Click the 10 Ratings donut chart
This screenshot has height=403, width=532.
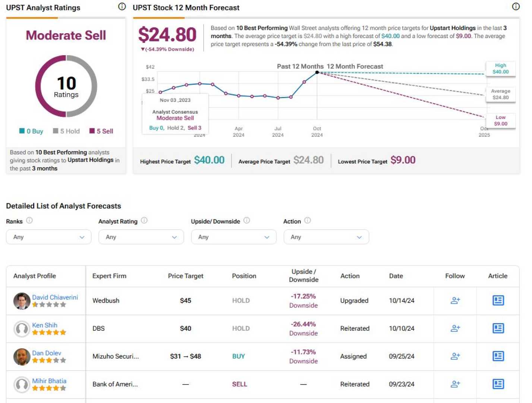[66, 86]
